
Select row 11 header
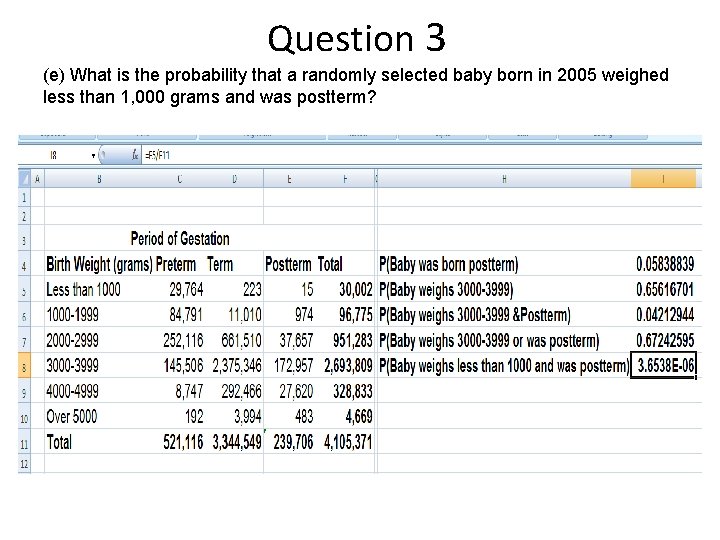24,443
